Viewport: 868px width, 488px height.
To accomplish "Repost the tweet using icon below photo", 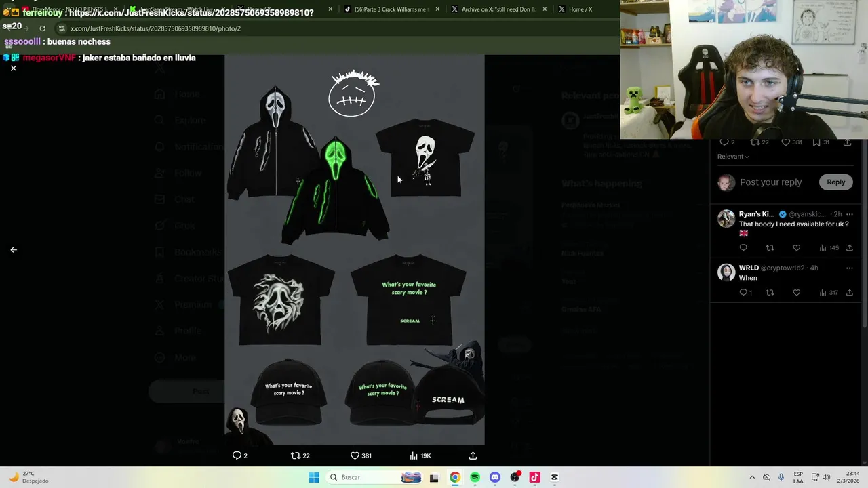I will 300,455.
